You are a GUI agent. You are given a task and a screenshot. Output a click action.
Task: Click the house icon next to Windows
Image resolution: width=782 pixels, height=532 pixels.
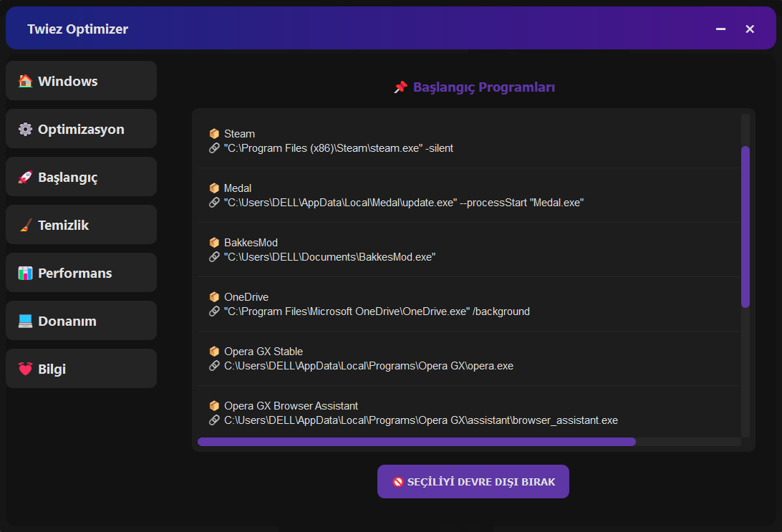tap(26, 81)
